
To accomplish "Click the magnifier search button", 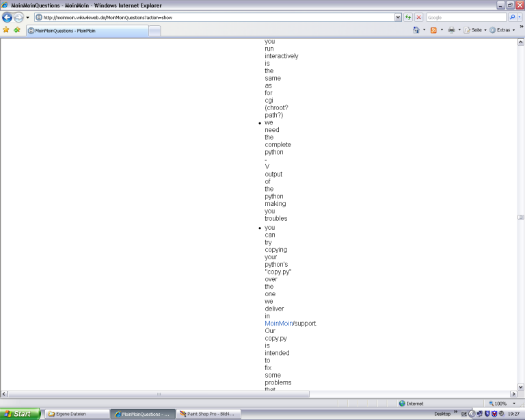I will pos(512,17).
